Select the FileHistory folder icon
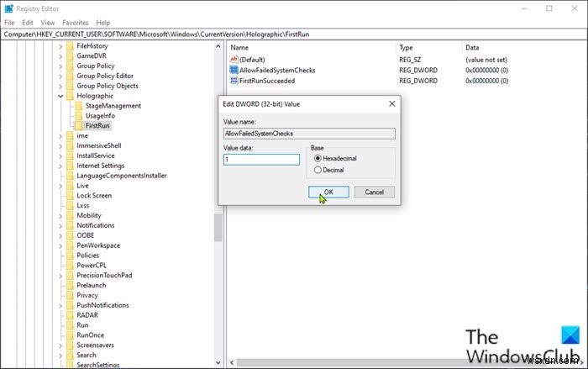 tap(70, 45)
